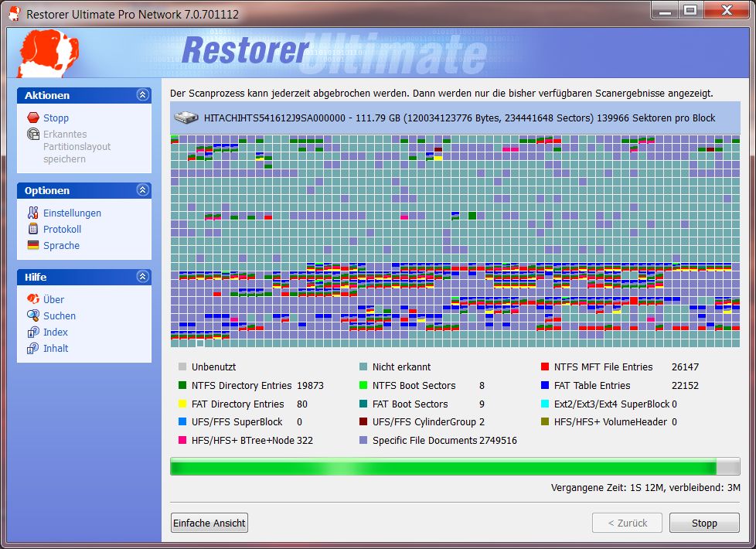Click the hard drive icon beside HITACHI
Viewport: 756px width, 549px height.
[186, 118]
